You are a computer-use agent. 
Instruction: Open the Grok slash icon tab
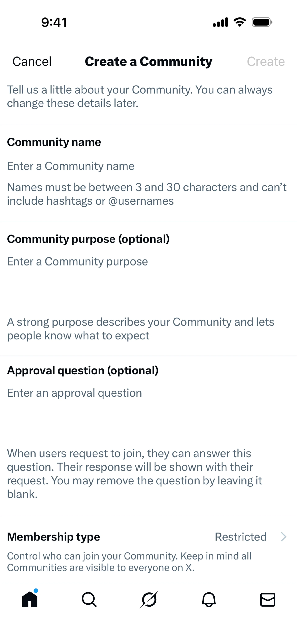click(x=149, y=599)
